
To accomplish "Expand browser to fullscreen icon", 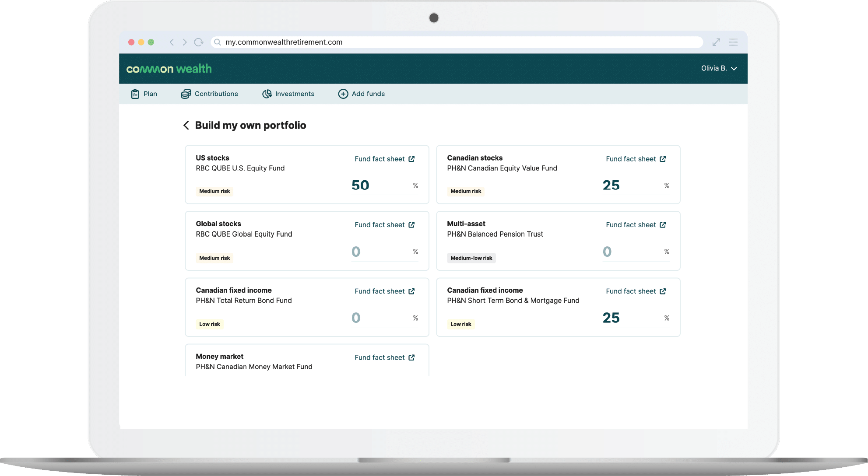I will (x=716, y=42).
